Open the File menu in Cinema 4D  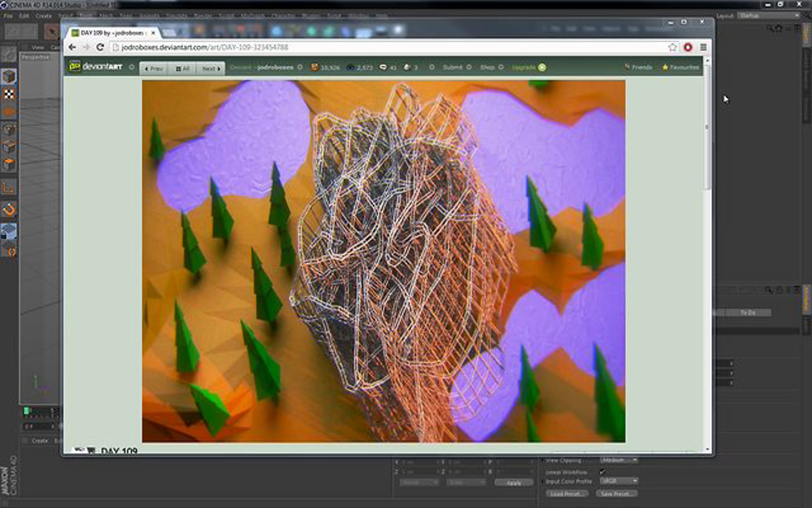8,16
